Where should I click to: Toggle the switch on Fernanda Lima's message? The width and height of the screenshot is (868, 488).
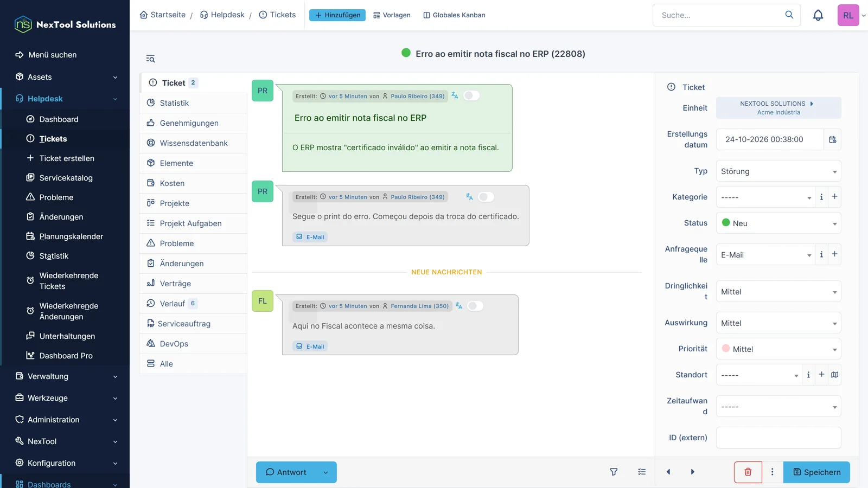click(475, 306)
